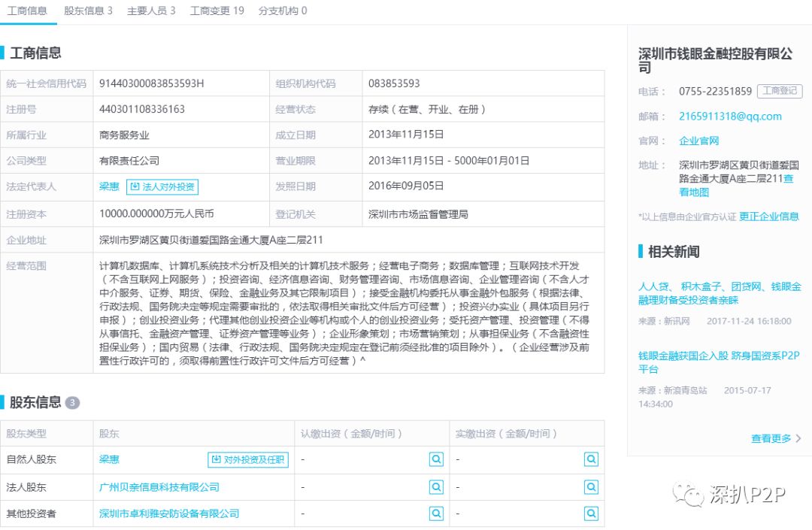Image resolution: width=812 pixels, height=530 pixels.
Task: Open the 工商信息 tab
Action: [27, 11]
